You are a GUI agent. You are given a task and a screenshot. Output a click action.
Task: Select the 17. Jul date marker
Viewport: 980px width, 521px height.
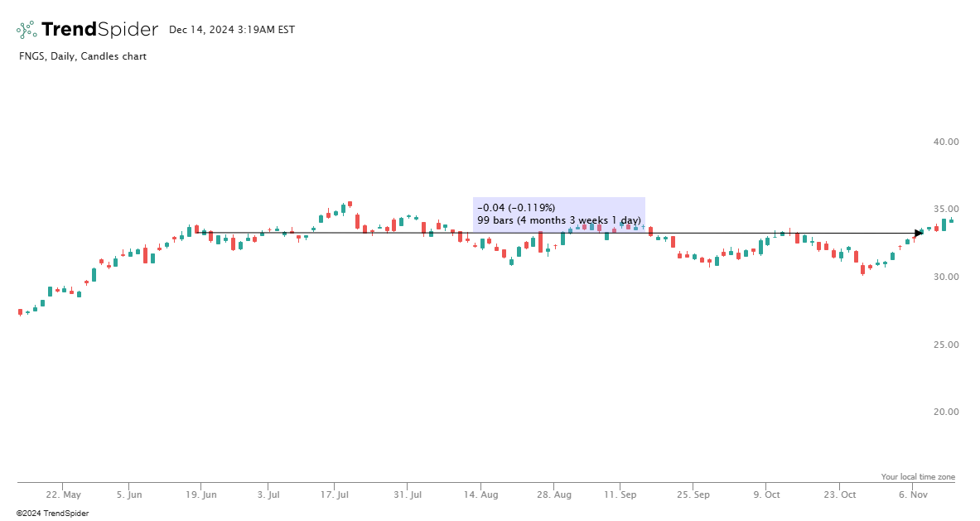tap(336, 494)
